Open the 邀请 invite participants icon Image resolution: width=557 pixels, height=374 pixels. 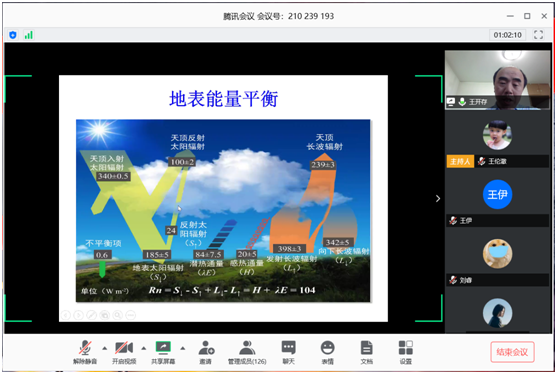pos(206,352)
